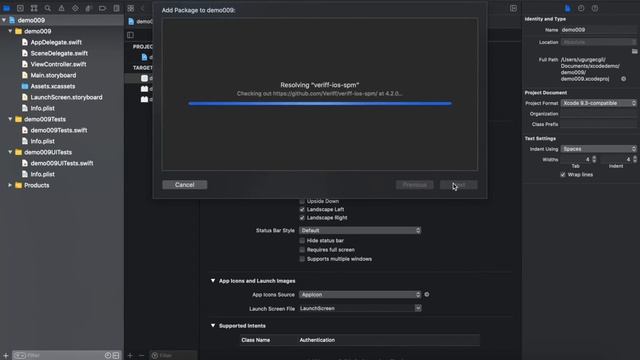Uncheck Landscape Left orientation
This screenshot has height=360, width=640.
tap(302, 209)
